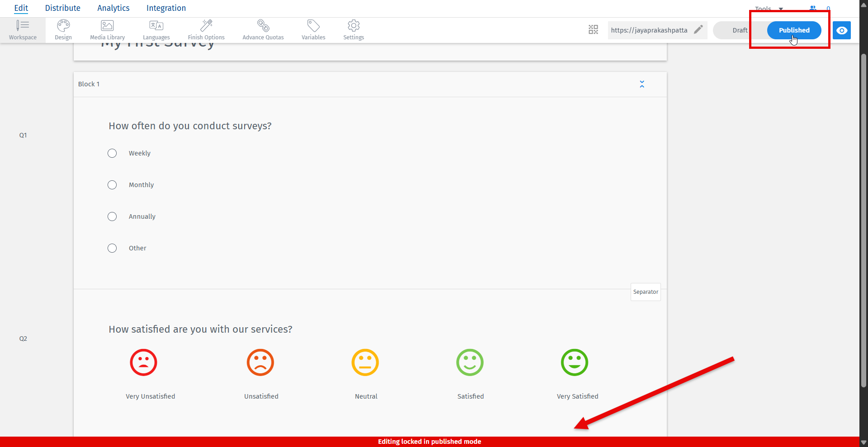Show the survey QR code

(593, 29)
